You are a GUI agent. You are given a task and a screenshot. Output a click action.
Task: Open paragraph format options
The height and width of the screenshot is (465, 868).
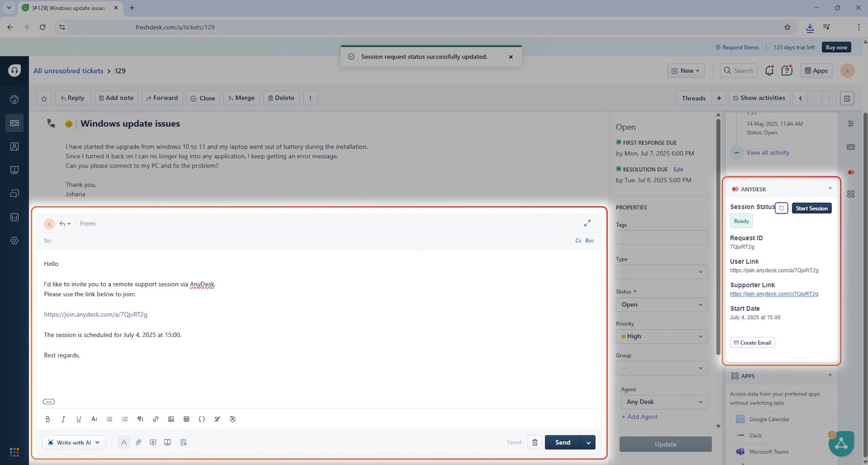140,419
